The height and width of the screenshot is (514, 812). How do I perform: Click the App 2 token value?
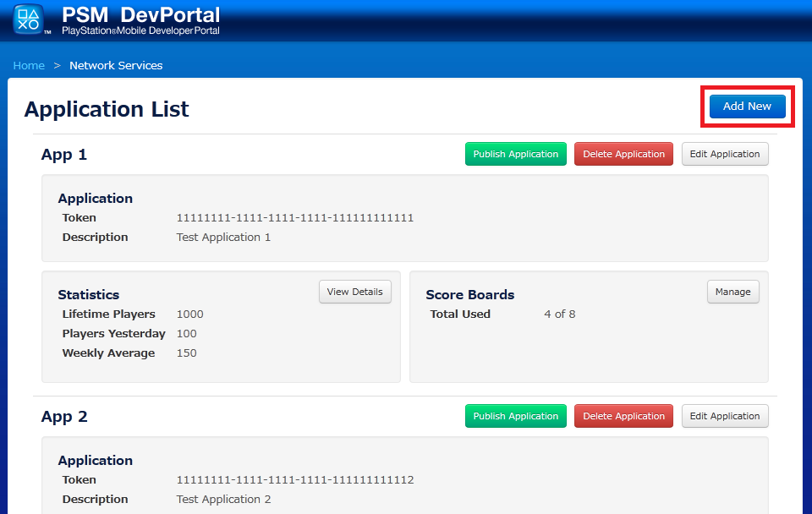coord(294,480)
